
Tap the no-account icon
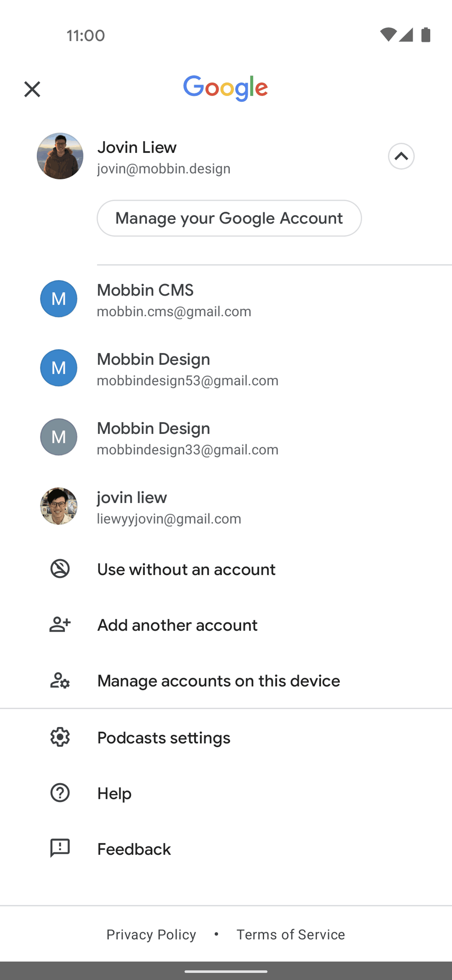60,569
